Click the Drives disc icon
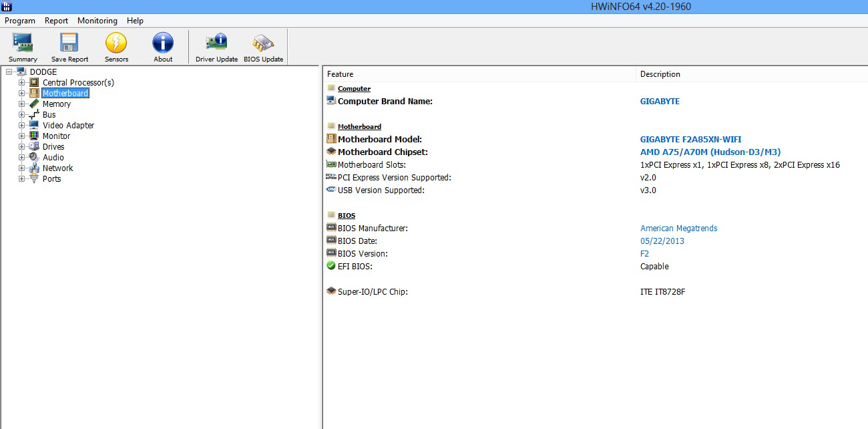868x429 pixels. [x=35, y=146]
